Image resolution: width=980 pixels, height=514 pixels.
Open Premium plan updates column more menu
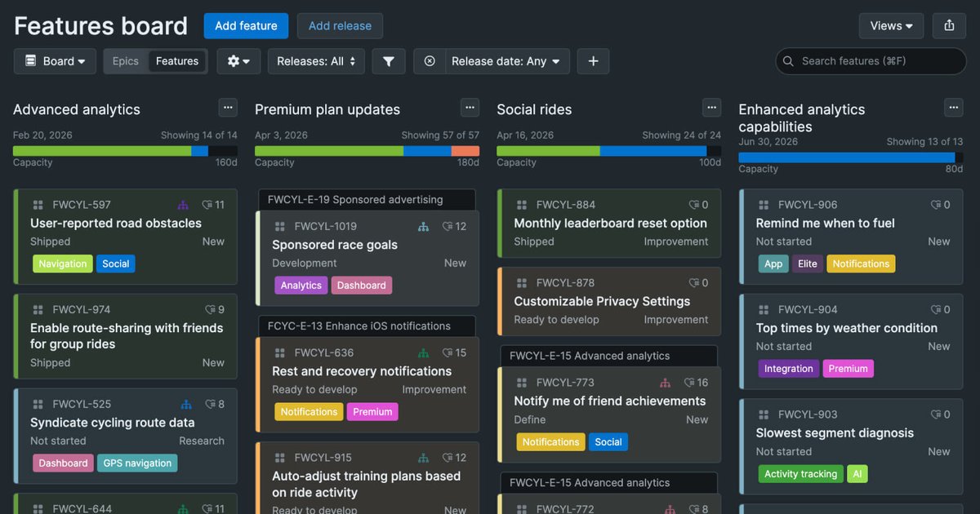[470, 107]
